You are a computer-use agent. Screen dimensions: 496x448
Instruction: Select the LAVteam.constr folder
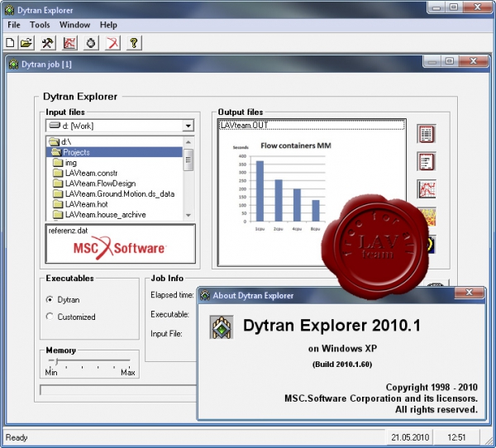(x=114, y=173)
